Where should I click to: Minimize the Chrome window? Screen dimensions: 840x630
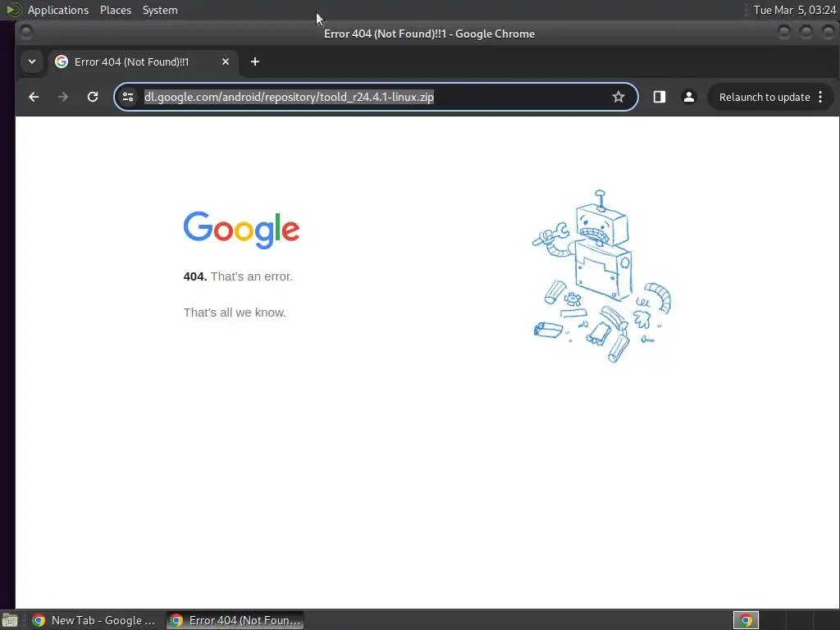(x=784, y=33)
